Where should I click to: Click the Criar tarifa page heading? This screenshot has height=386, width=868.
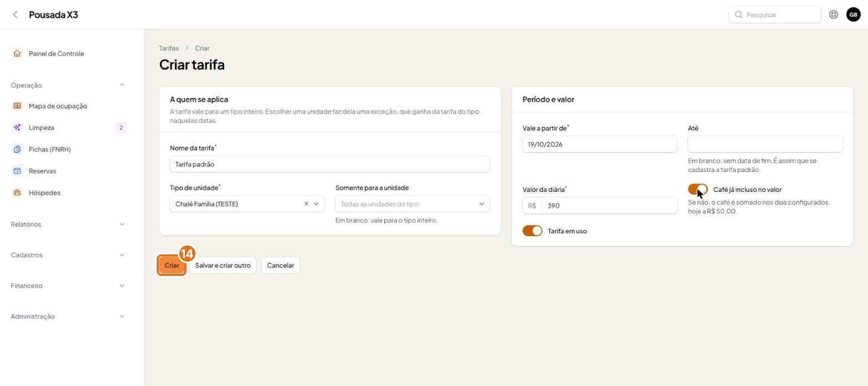click(x=192, y=65)
